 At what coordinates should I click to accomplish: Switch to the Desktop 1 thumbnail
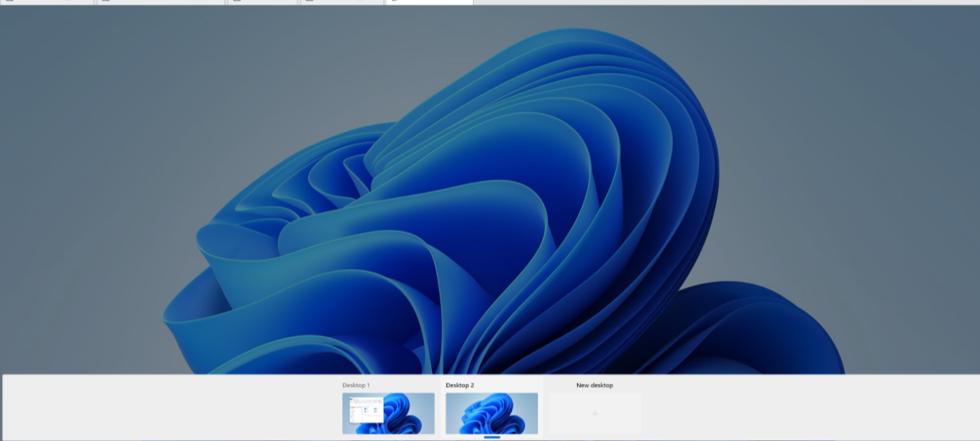[389, 414]
